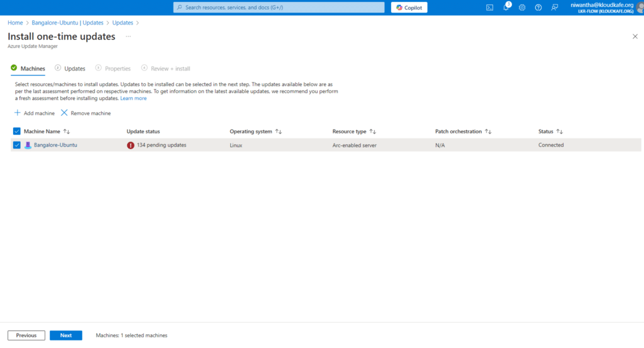Open the help question mark icon

point(538,8)
